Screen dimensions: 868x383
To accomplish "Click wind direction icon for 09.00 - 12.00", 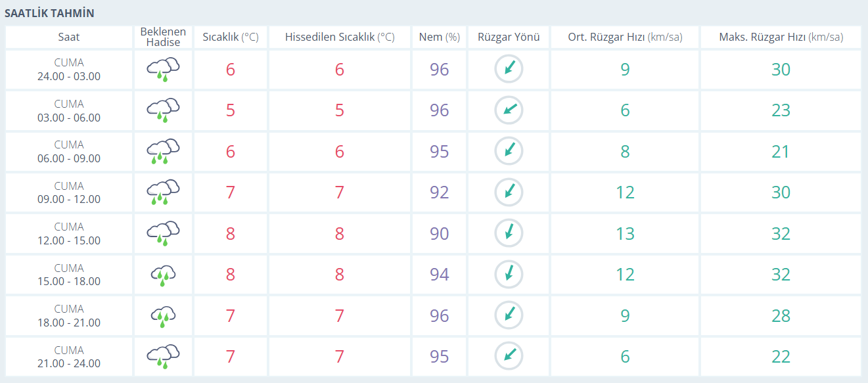I will pos(509,192).
